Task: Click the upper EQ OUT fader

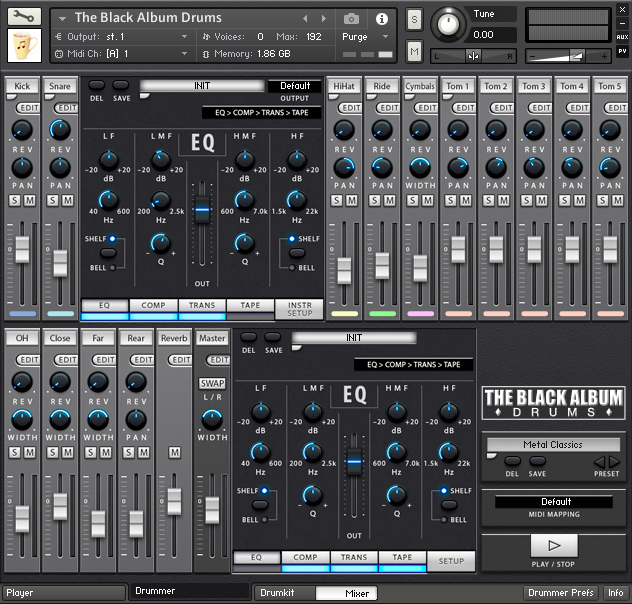Action: 202,210
